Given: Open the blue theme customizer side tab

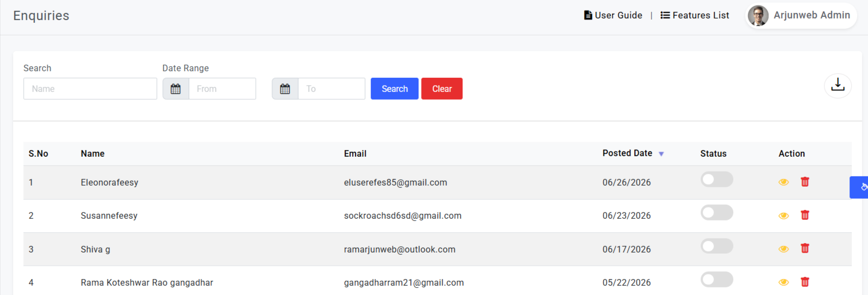Looking at the screenshot, I should click(859, 187).
